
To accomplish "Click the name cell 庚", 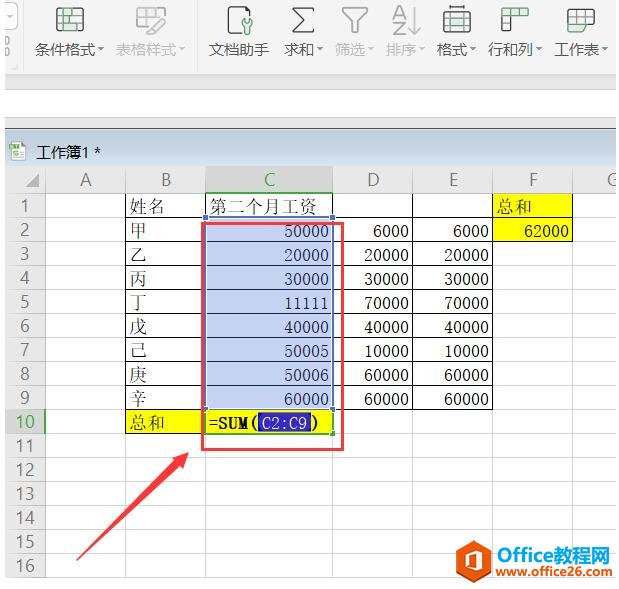I will [x=165, y=374].
